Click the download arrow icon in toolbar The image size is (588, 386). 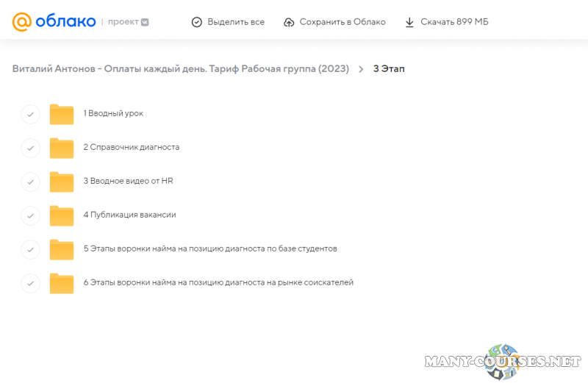(x=409, y=22)
